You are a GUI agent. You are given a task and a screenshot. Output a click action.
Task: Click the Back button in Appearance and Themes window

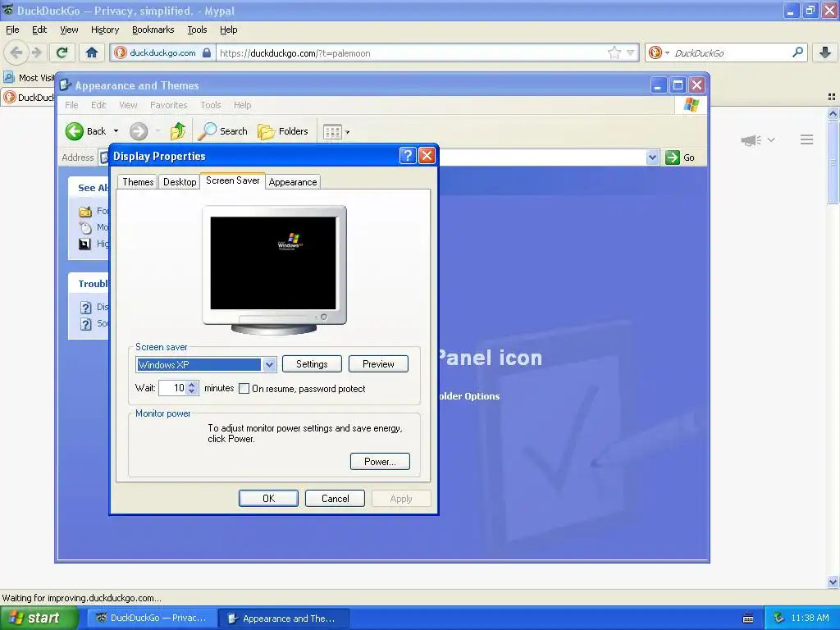pos(85,131)
